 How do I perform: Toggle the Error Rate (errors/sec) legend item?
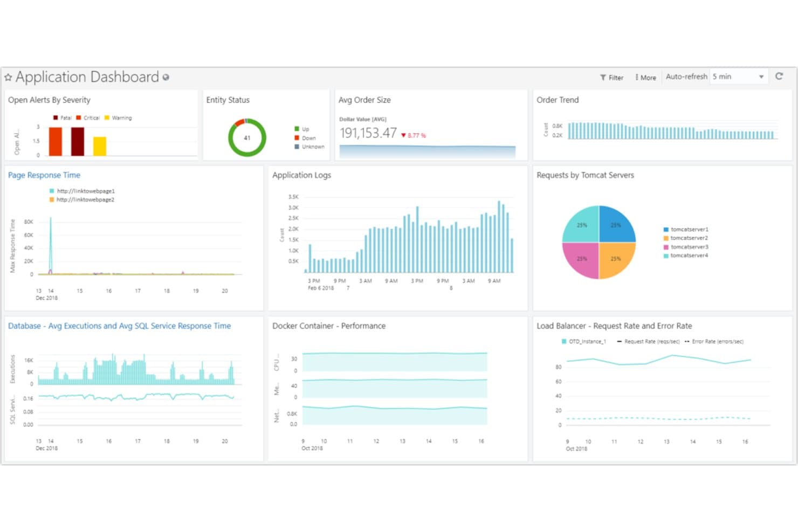point(714,341)
